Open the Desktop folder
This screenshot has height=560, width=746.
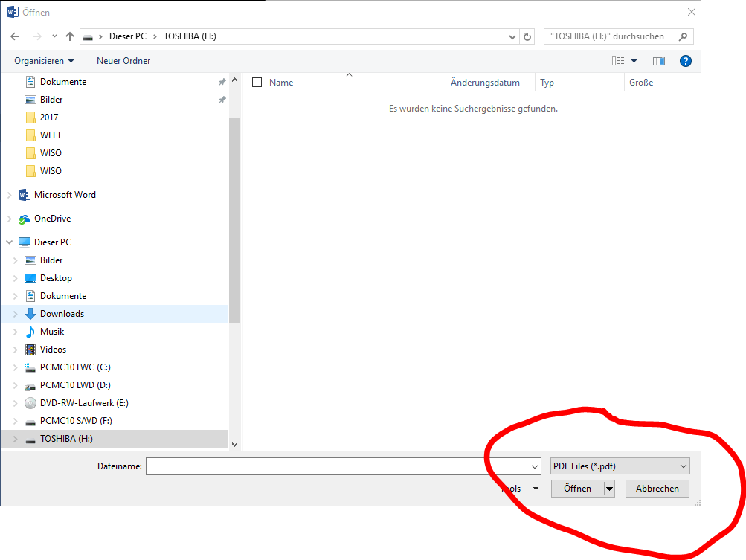click(x=56, y=278)
